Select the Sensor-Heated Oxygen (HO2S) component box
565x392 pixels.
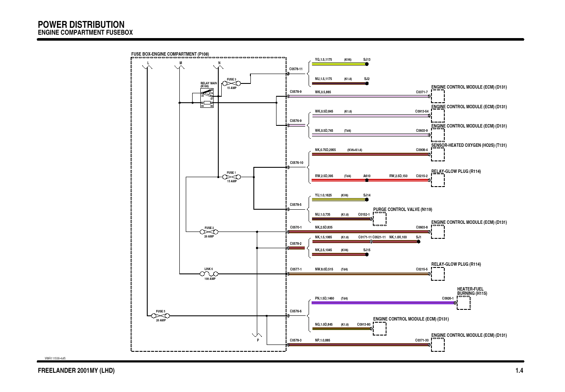[437, 154]
